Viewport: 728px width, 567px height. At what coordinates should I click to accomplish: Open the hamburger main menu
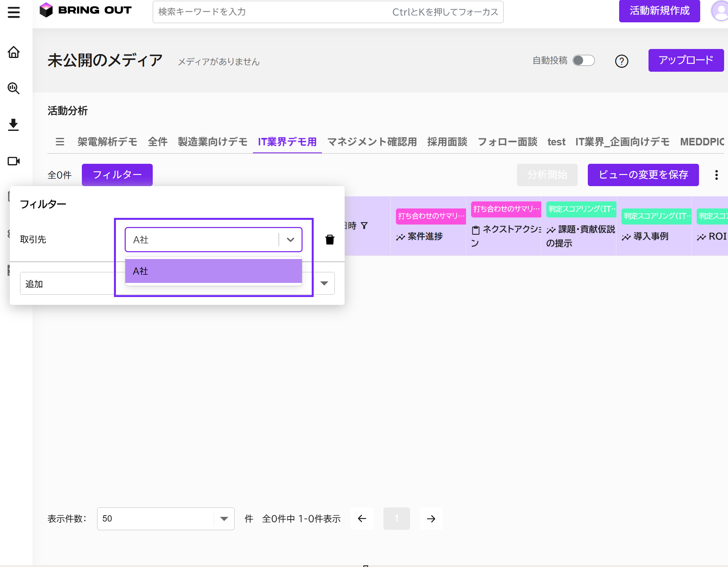pyautogui.click(x=14, y=13)
